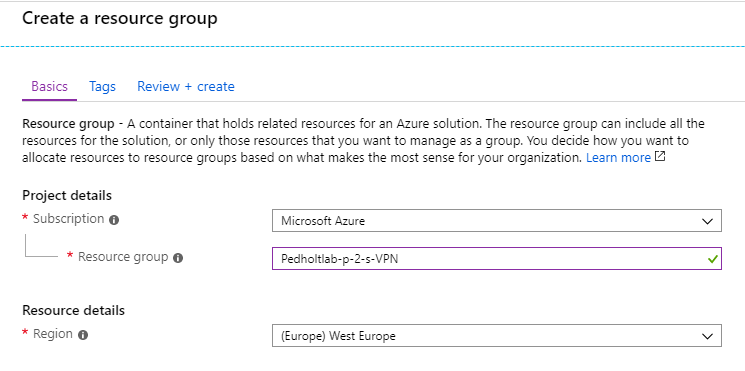The image size is (745, 371).
Task: Show info tooltip for Subscription
Action: tap(114, 220)
